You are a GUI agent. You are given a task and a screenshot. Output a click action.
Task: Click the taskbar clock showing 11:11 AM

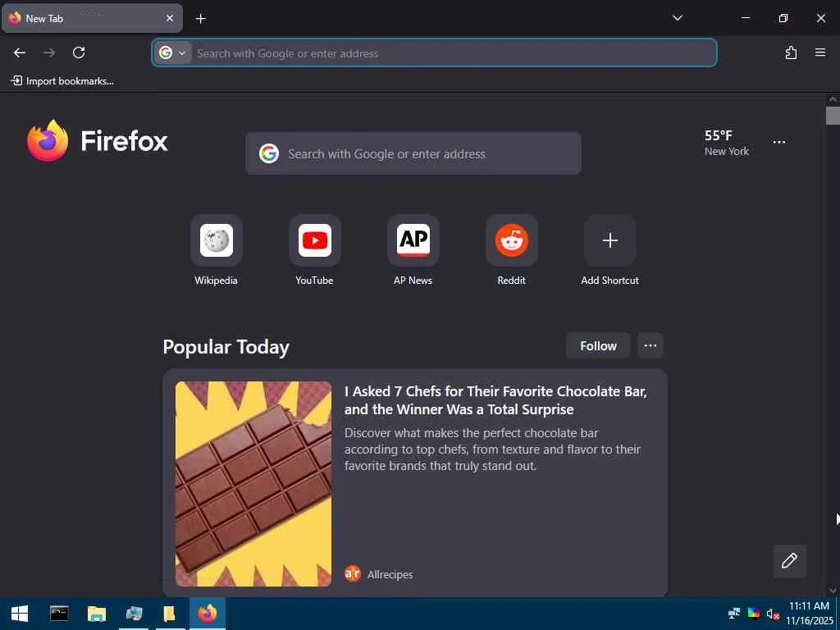coord(809,614)
